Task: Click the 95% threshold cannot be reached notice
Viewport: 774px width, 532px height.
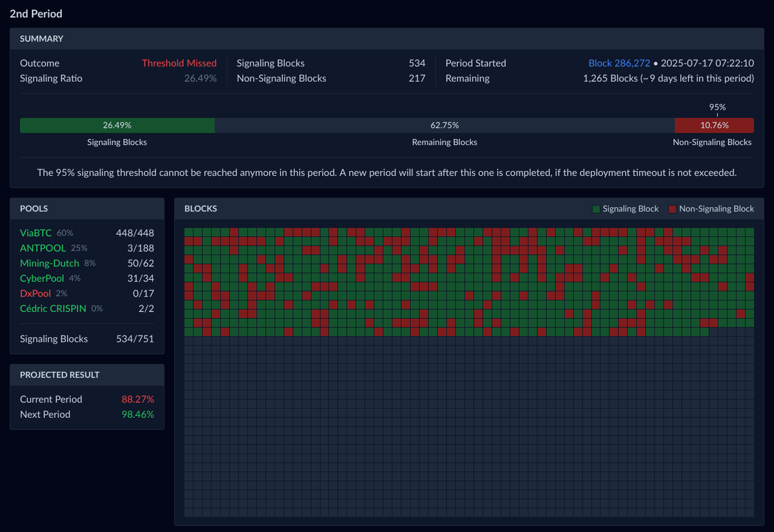Action: pyautogui.click(x=387, y=173)
